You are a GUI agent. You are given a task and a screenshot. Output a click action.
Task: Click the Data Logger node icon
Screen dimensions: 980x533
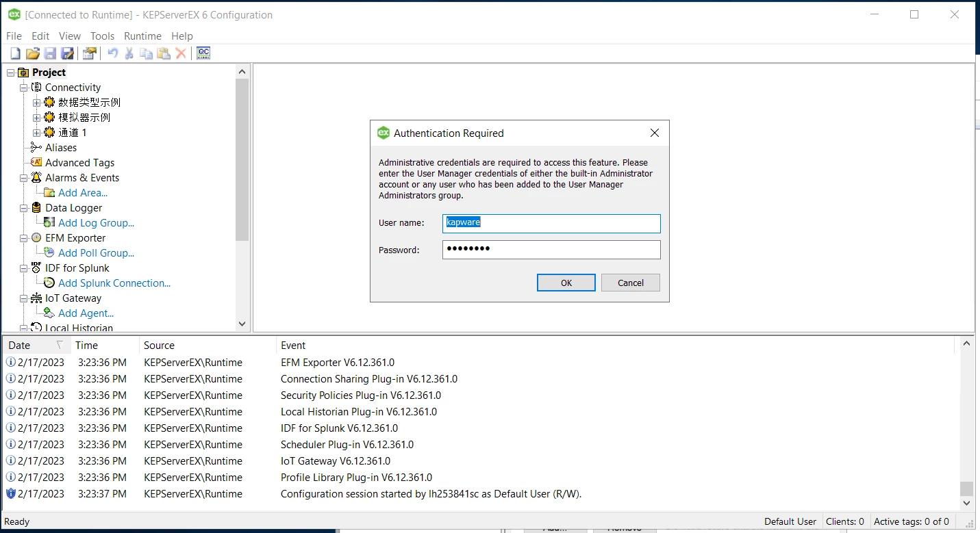[36, 208]
